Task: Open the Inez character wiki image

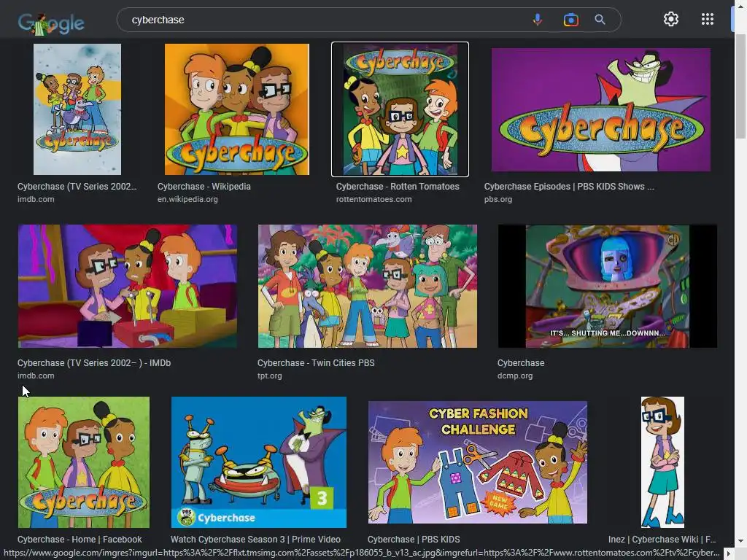Action: coord(662,462)
